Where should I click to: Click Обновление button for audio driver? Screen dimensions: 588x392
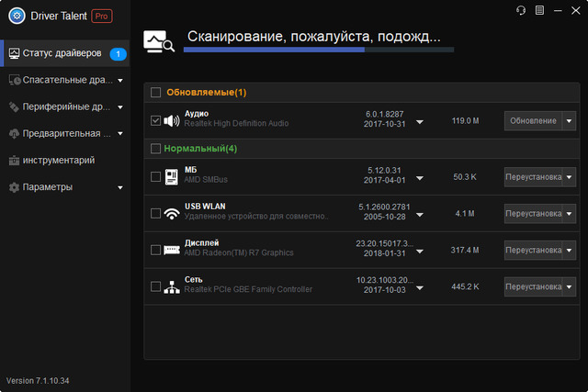tap(533, 121)
